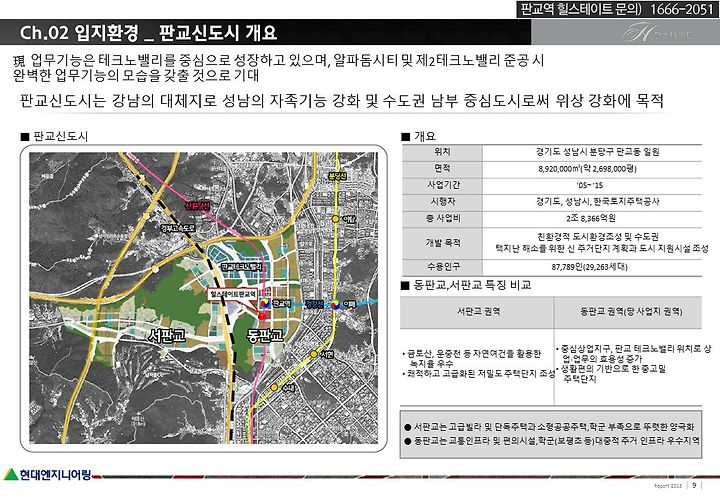
Task: Click the '총 사업비' row header cell
Action: coord(442,218)
